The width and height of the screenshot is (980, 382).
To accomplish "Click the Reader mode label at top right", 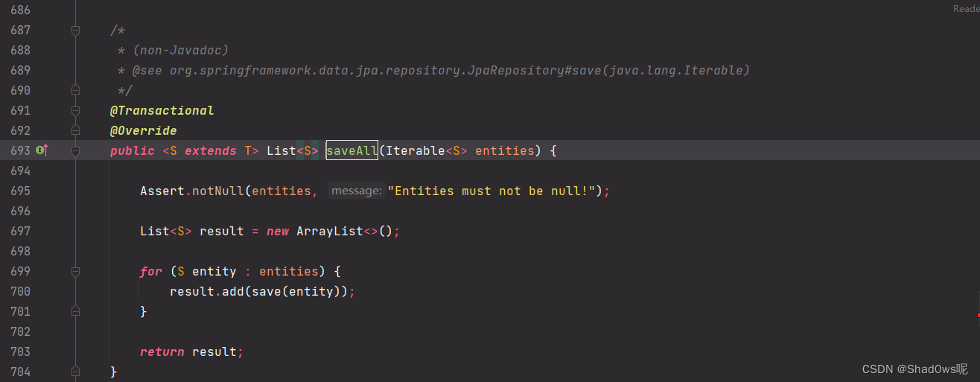I will pyautogui.click(x=966, y=9).
